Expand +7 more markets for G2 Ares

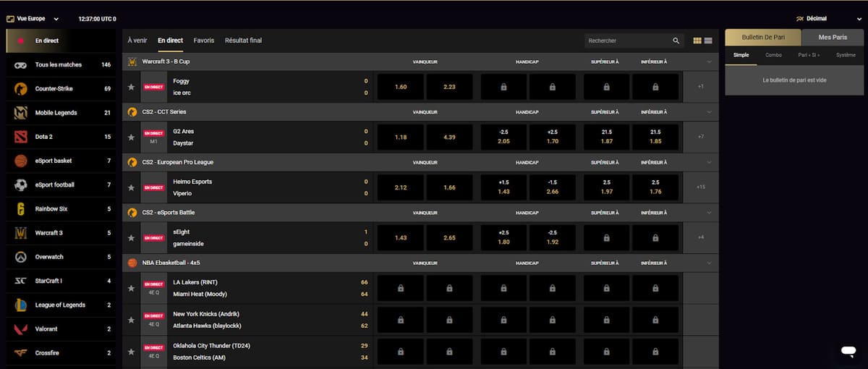(700, 137)
